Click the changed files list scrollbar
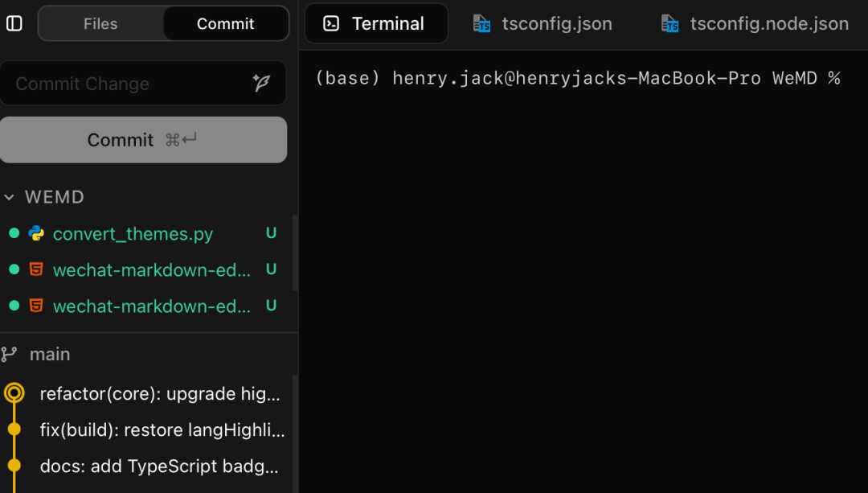Viewport: 868px width, 493px height. (x=295, y=253)
